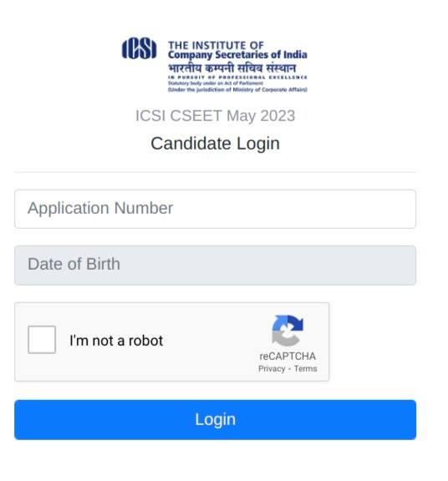Tick the "I'm not a robot" checkbox

tap(42, 340)
